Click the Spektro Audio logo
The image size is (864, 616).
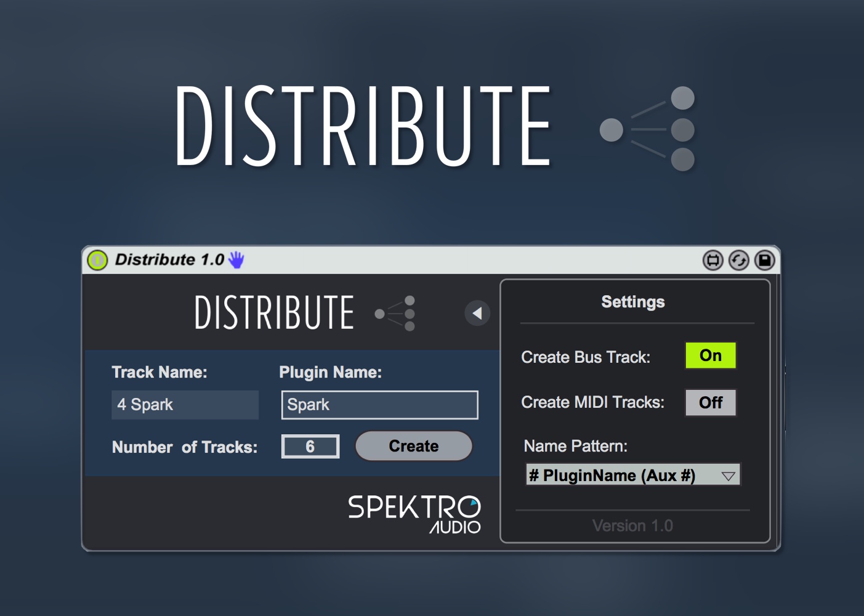click(414, 514)
